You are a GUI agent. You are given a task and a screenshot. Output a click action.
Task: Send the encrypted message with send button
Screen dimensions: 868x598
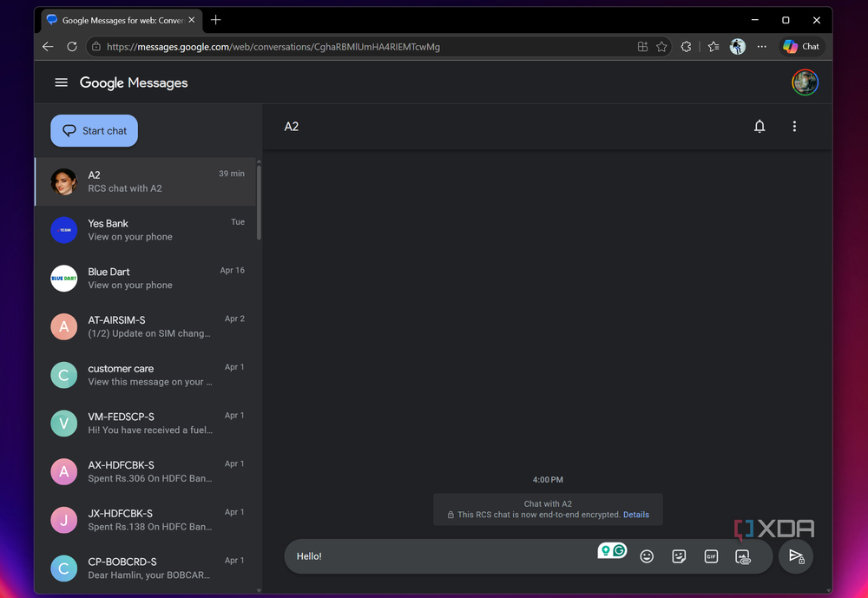coord(796,556)
